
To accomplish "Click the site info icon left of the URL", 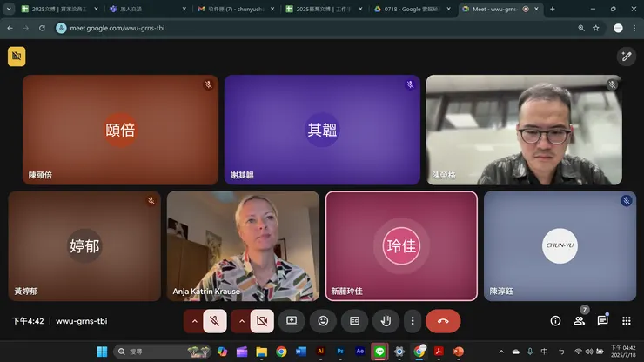I will pos(61,28).
